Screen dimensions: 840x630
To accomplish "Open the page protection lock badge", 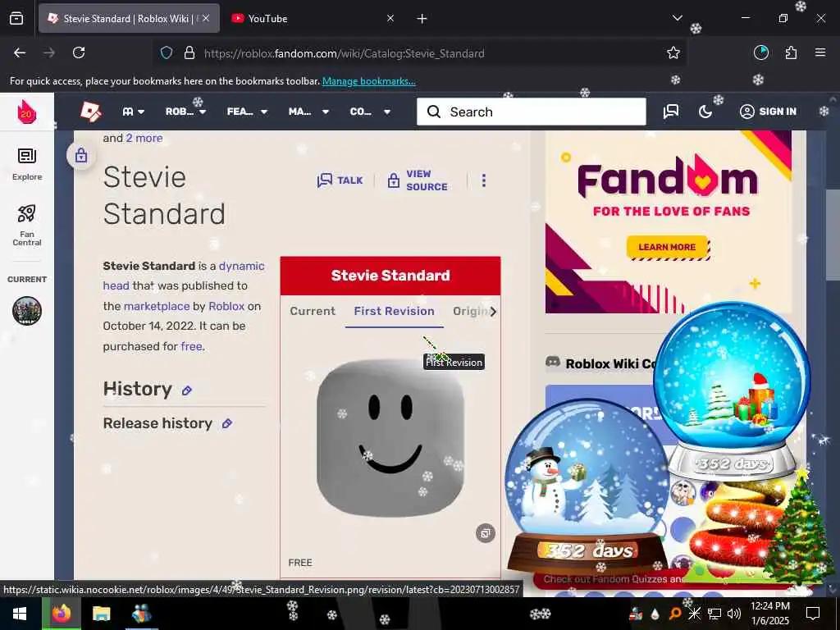I will (81, 155).
